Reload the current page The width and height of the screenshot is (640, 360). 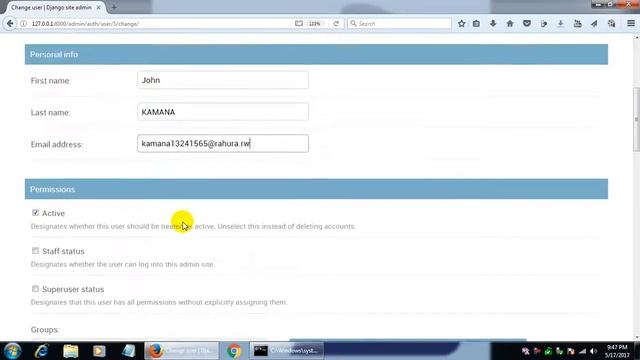click(x=336, y=24)
